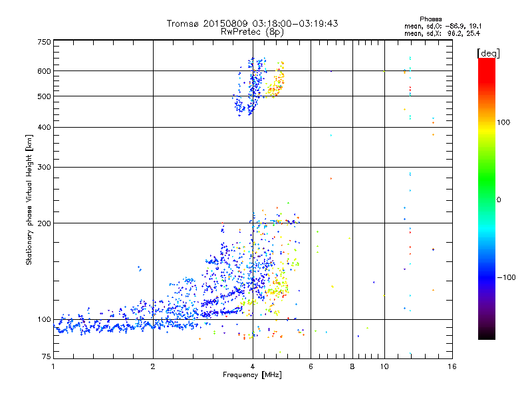Screen dimensions: 532x399
Task: Click y-axis tick label '600'
Action: click(44, 71)
